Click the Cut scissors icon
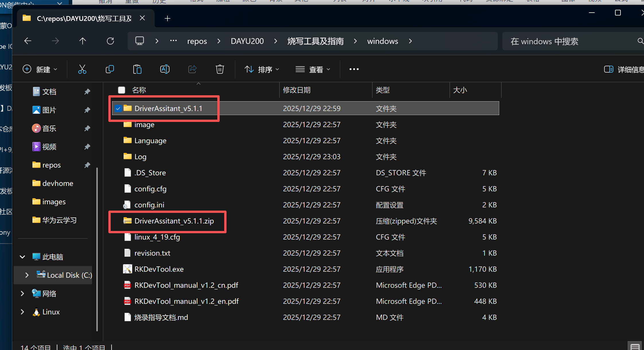Image resolution: width=644 pixels, height=350 pixels. (x=82, y=69)
